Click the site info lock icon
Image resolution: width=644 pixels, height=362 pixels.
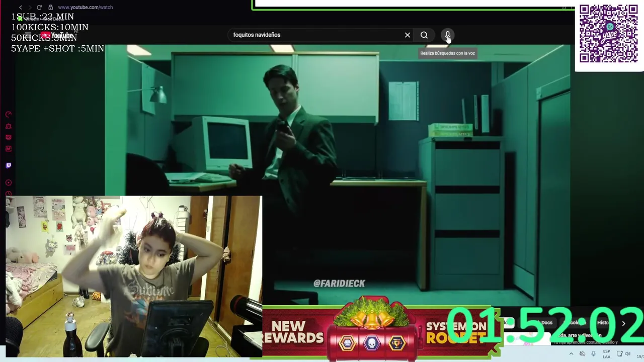[x=50, y=7]
